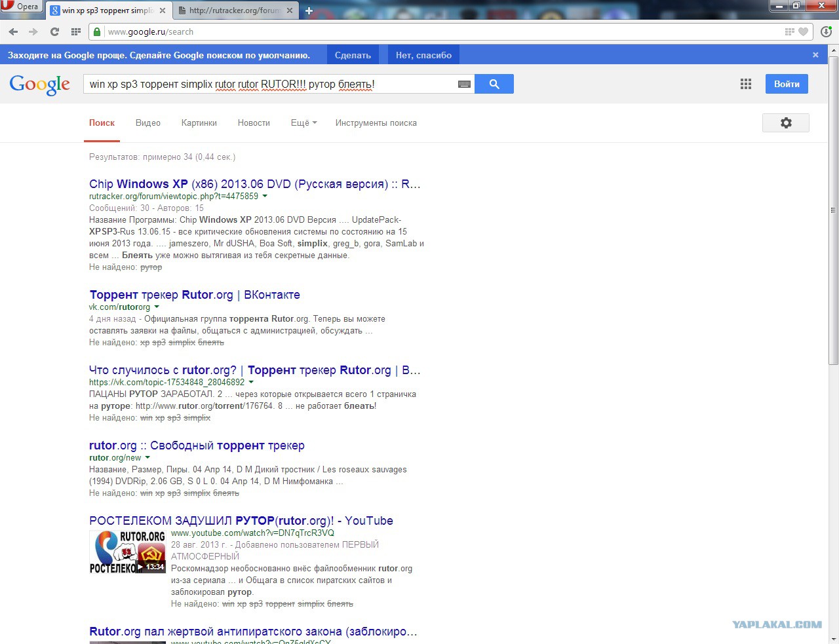Open the Opera downloads icon
Viewport: 839px width, 644px height.
(826, 31)
